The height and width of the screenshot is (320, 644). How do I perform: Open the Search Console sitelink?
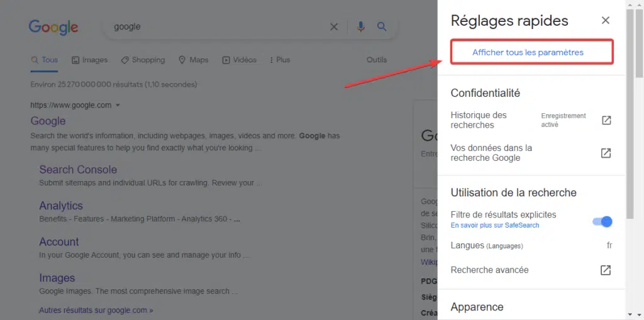pyautogui.click(x=78, y=170)
